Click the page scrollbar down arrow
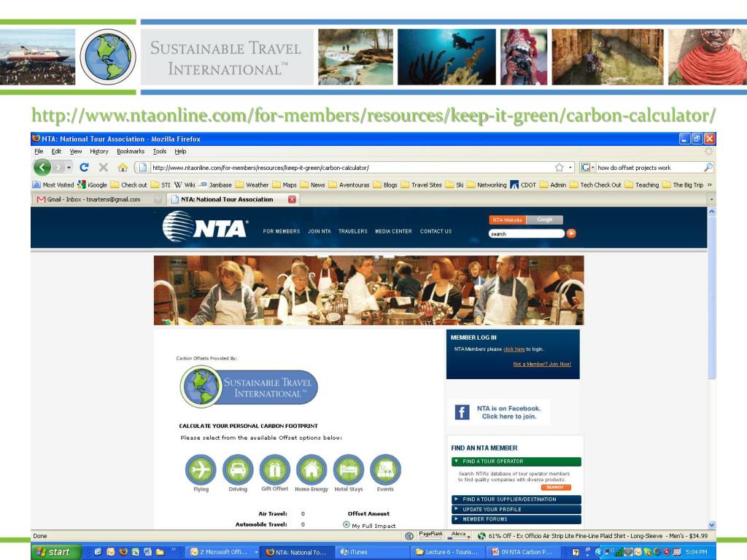Image resolution: width=747 pixels, height=560 pixels. point(712,525)
